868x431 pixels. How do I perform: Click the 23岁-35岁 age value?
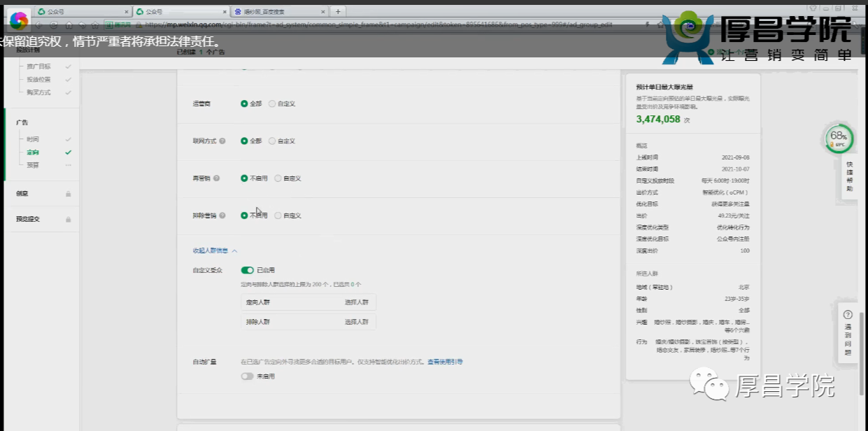pyautogui.click(x=736, y=298)
